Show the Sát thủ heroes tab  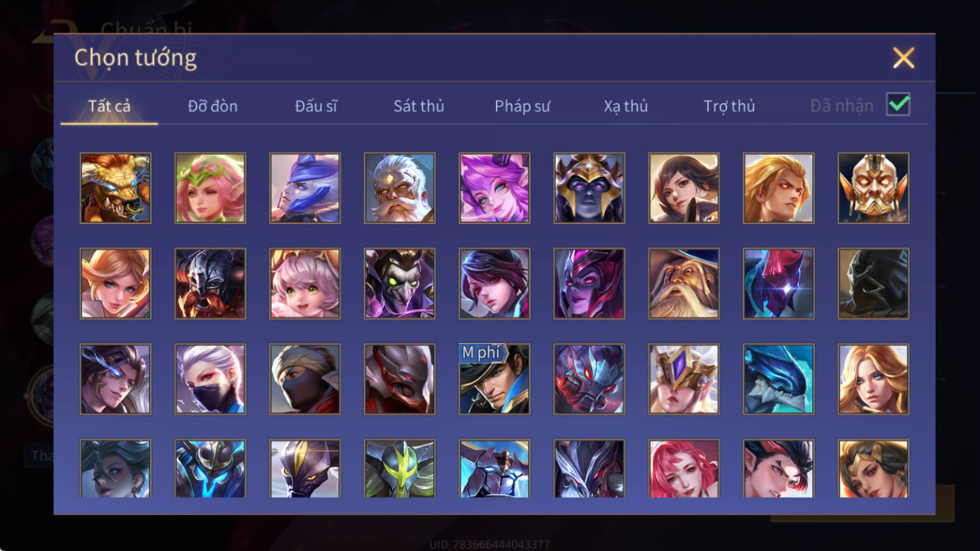click(x=419, y=106)
